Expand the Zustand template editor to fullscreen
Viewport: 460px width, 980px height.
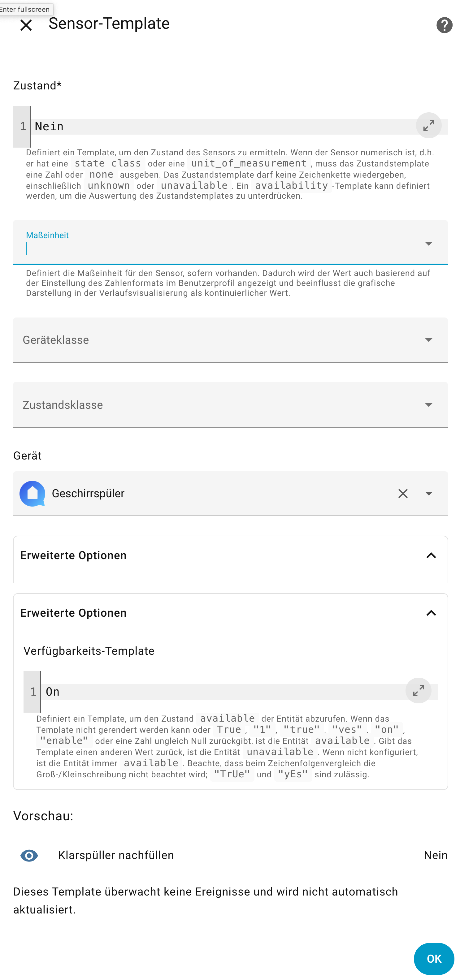428,126
